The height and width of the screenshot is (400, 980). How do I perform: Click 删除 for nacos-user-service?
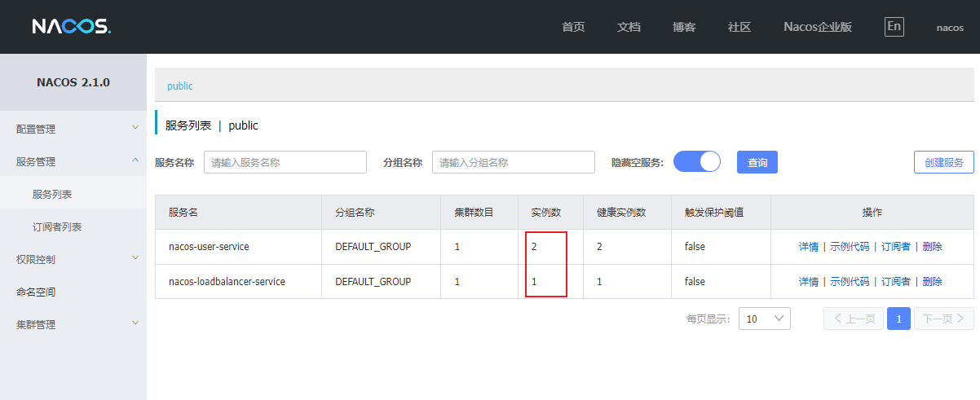[x=932, y=247]
